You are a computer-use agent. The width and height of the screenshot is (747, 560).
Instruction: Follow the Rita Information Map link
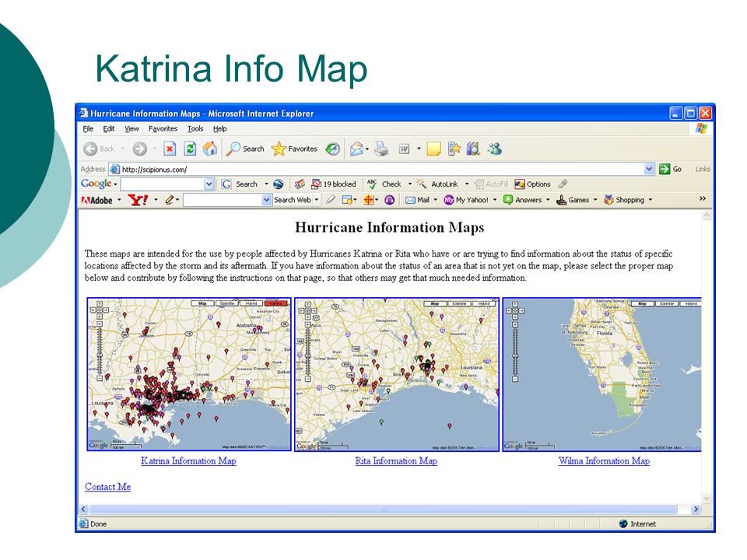396,461
